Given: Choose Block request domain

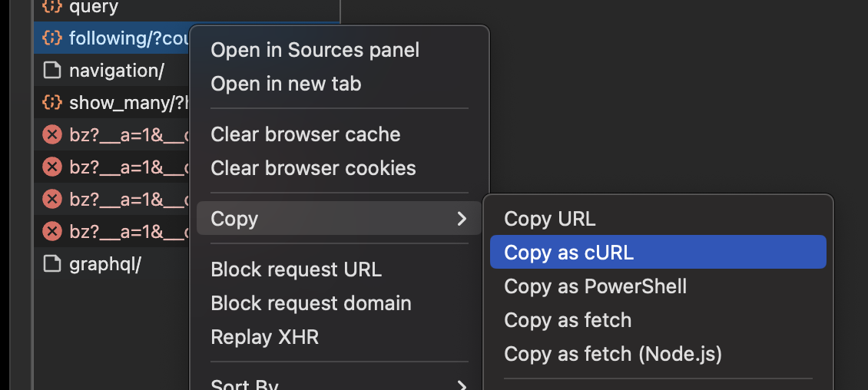Looking at the screenshot, I should pyautogui.click(x=311, y=303).
